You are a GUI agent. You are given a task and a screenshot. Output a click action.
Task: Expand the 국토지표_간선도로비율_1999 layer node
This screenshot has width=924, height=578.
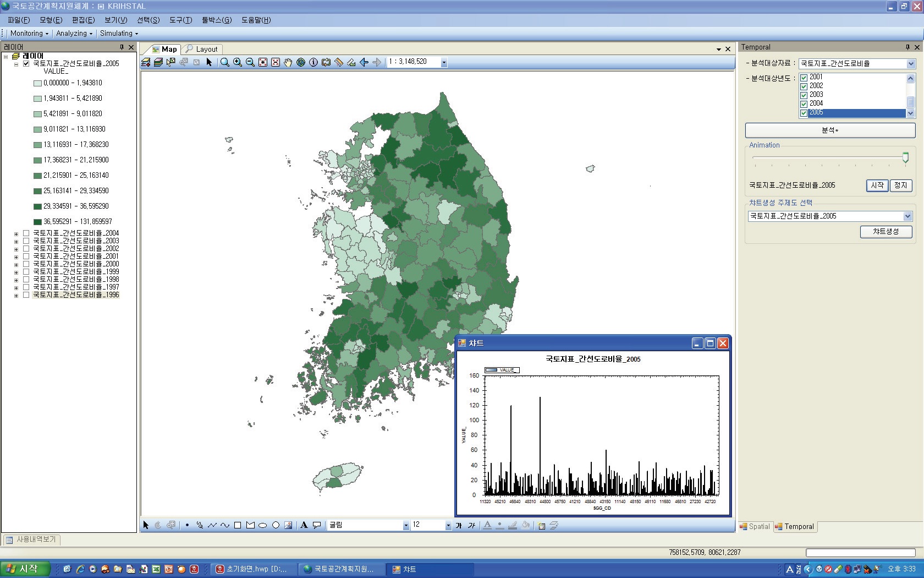[x=16, y=272]
